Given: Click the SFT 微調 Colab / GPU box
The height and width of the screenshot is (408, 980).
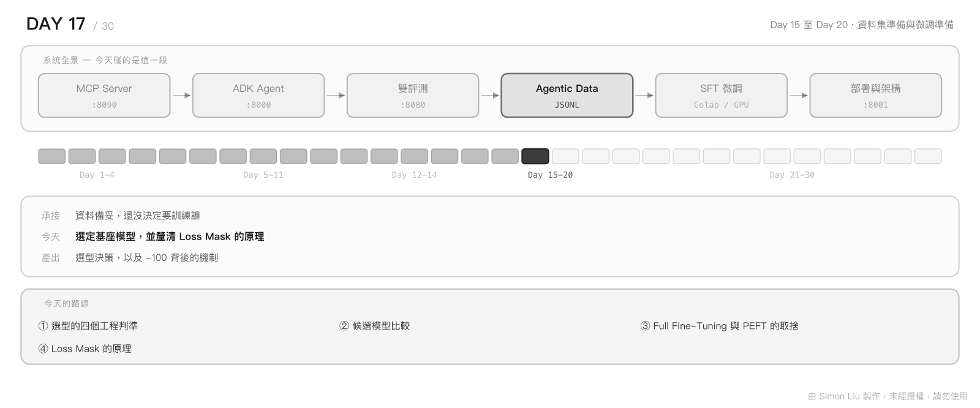Looking at the screenshot, I should pos(722,96).
